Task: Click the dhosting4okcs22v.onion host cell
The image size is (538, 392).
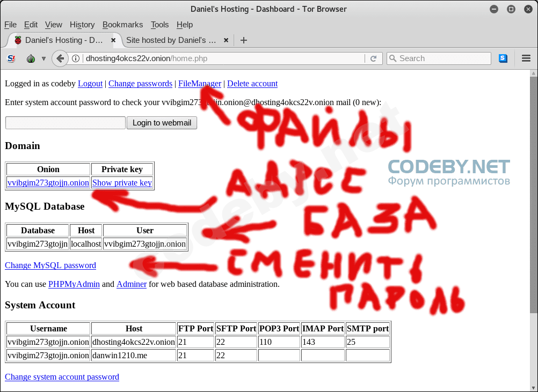Action: [x=134, y=342]
